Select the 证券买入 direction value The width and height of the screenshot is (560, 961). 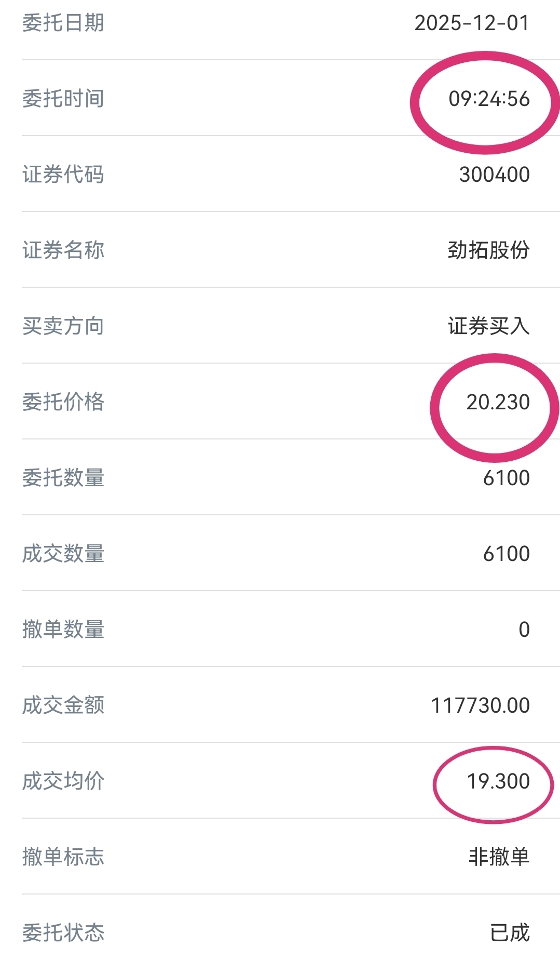tap(488, 326)
